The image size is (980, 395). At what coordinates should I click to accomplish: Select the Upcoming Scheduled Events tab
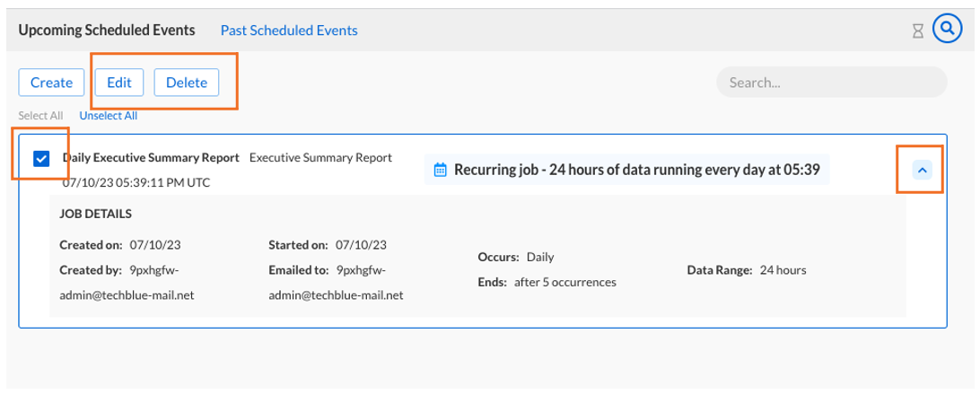[107, 31]
